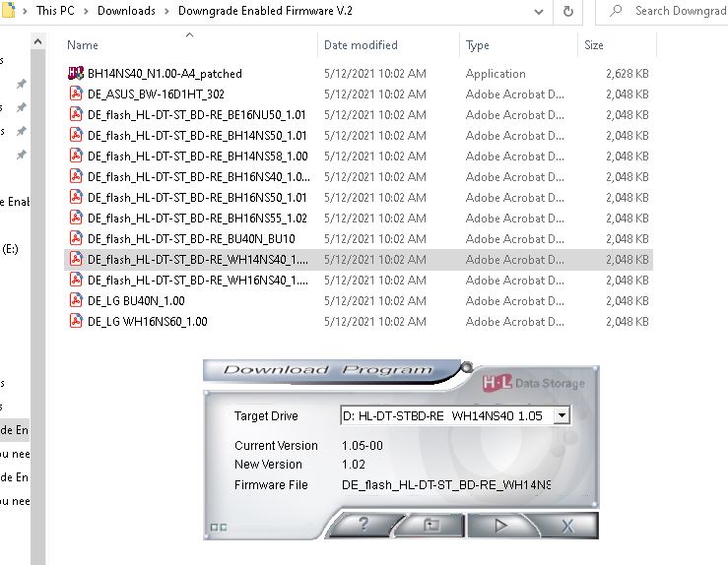728x565 pixels.
Task: Select file name DE_flash_HL-DT-ST_BD-RE_BH16NS55_1.02
Action: pos(197,218)
